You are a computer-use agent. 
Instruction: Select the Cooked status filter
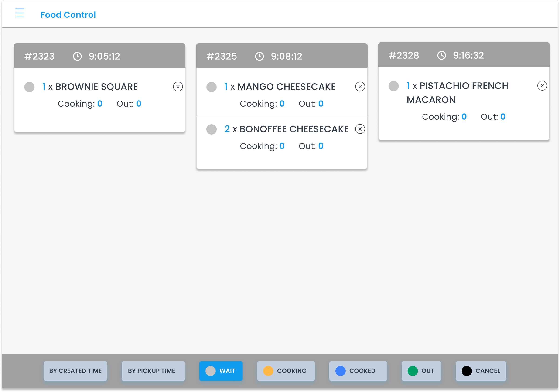pos(358,371)
